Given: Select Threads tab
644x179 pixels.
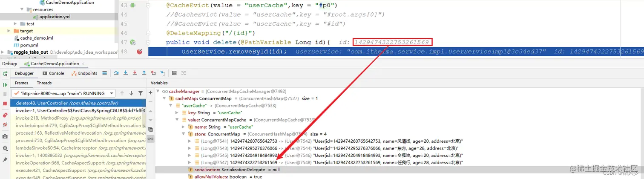Looking at the screenshot, I should tap(44, 83).
